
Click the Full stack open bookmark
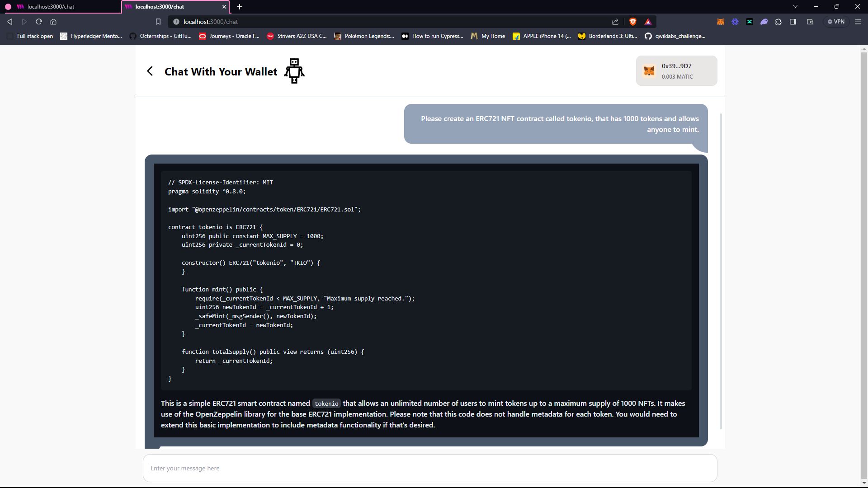click(x=34, y=36)
